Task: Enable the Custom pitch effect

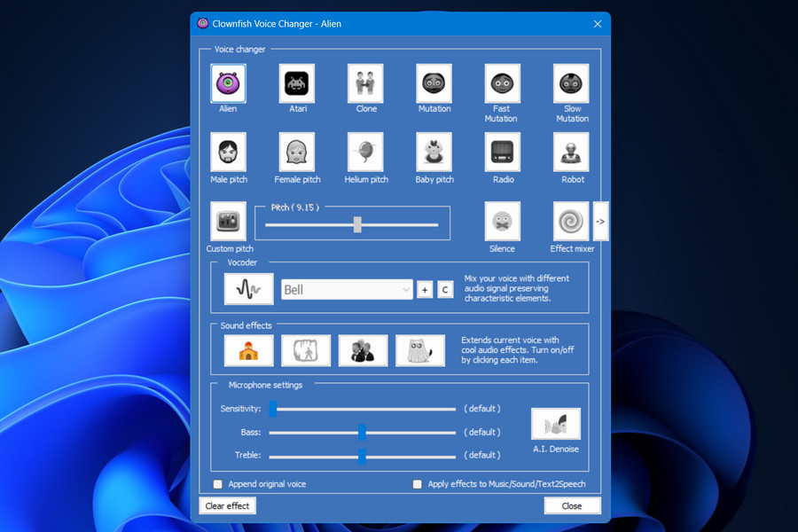Action: click(x=228, y=222)
